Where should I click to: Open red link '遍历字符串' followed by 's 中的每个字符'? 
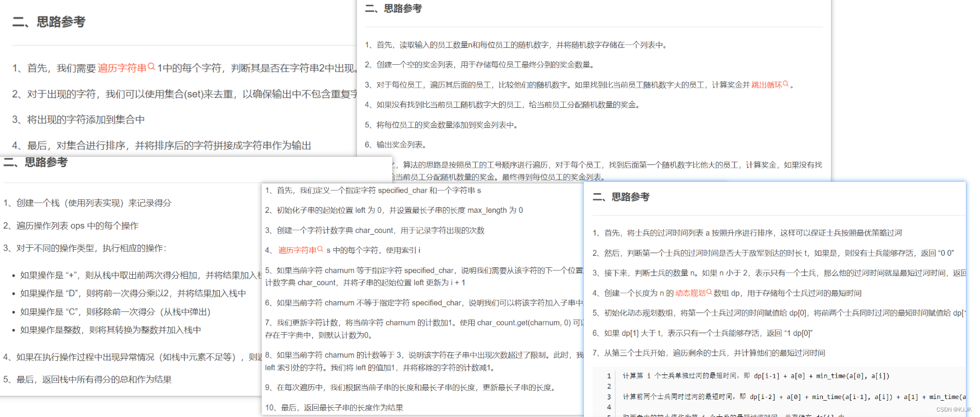(298, 250)
